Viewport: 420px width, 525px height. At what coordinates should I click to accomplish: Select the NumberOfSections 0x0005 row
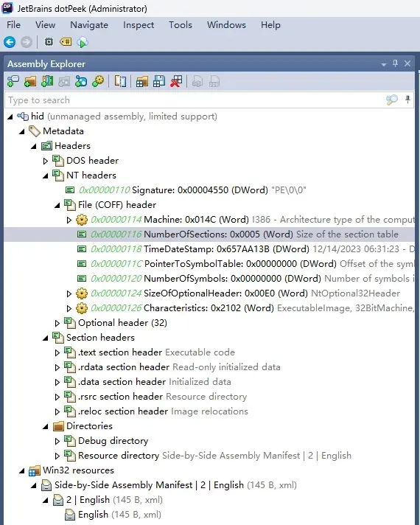(209, 234)
